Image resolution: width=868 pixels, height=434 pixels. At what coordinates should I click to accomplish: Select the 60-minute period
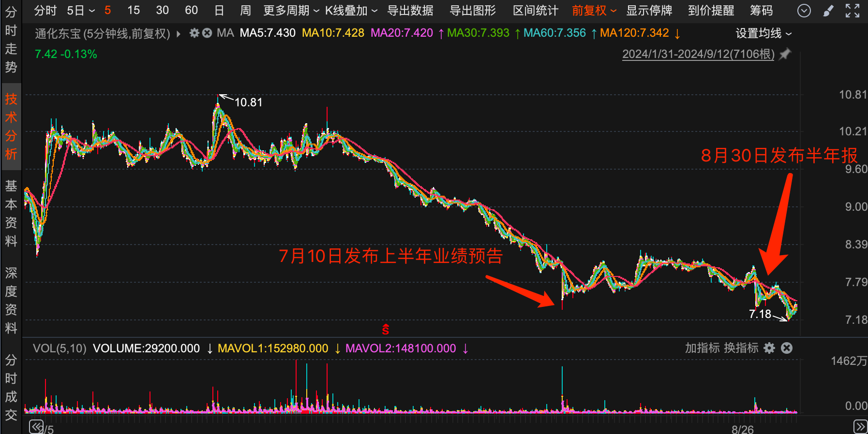192,10
